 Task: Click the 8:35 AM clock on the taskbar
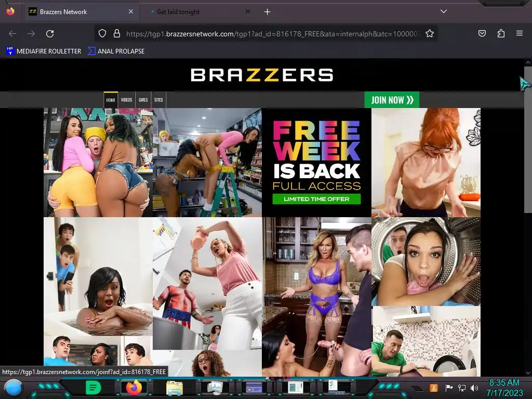504,383
